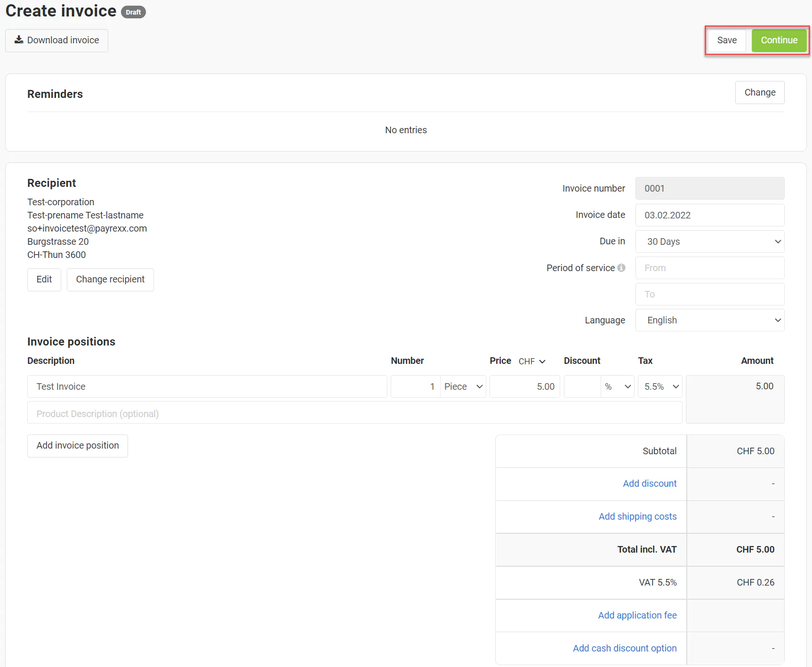
Task: Click the Download invoice button
Action: point(56,40)
